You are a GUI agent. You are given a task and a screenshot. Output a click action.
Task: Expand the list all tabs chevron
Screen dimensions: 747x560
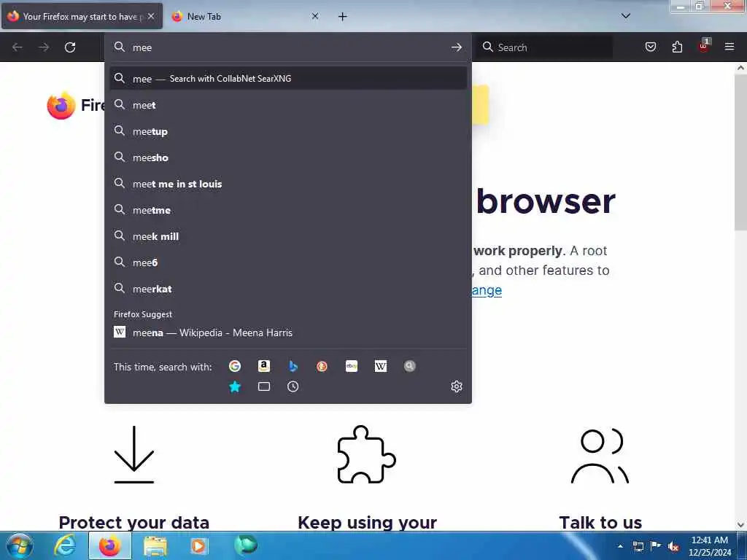[x=626, y=16]
